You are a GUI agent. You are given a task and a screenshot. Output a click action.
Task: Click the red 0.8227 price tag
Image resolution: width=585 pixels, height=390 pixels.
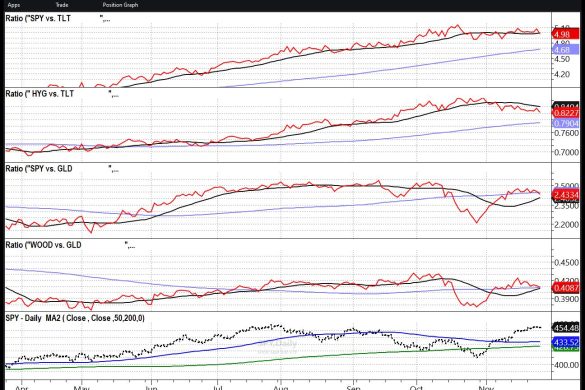click(x=566, y=113)
